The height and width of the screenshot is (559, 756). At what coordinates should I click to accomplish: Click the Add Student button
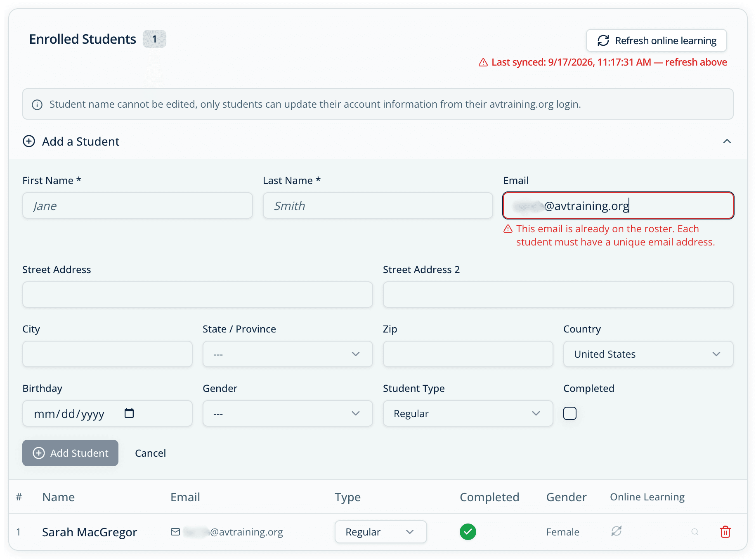(x=70, y=453)
